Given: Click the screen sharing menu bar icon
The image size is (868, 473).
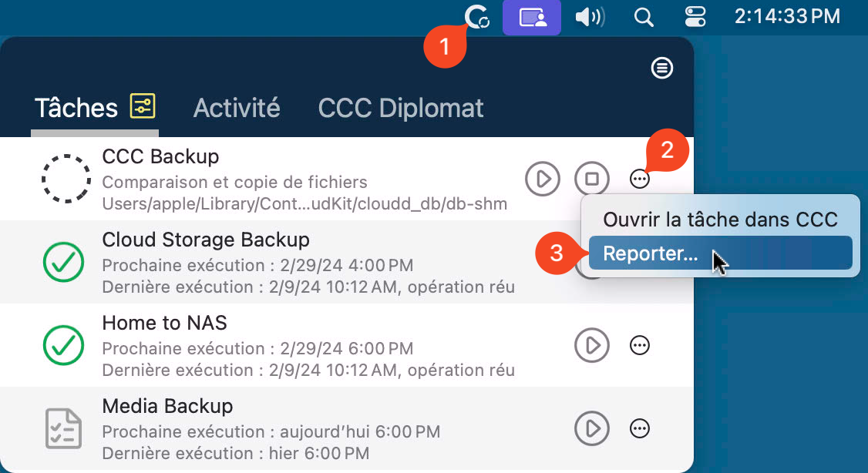Looking at the screenshot, I should [532, 17].
